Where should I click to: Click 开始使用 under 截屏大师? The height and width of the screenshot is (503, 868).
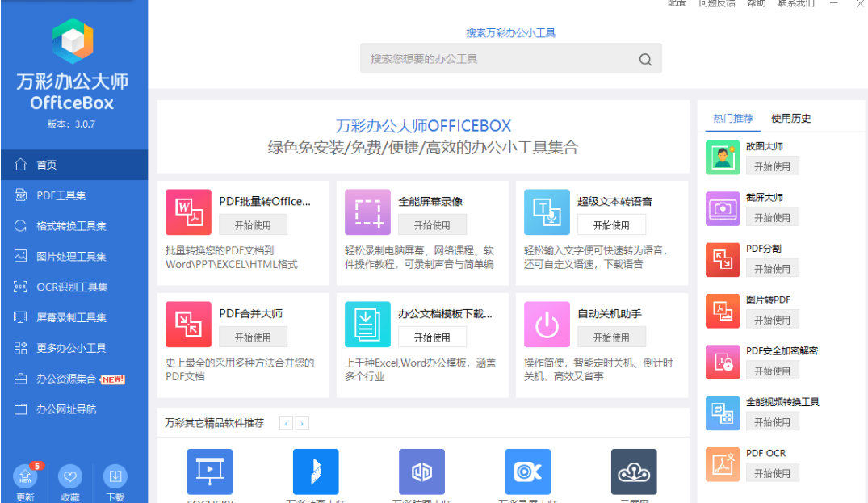(772, 217)
